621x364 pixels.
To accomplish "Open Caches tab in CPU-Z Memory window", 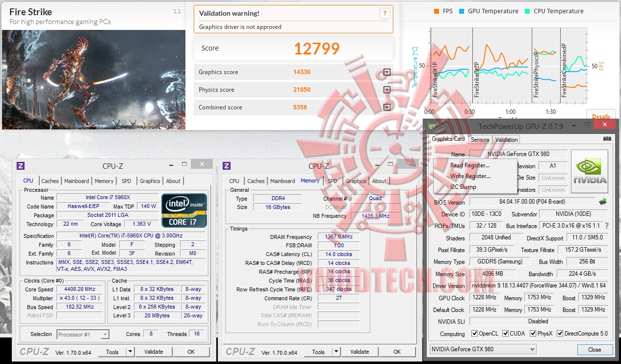I will coord(256,181).
